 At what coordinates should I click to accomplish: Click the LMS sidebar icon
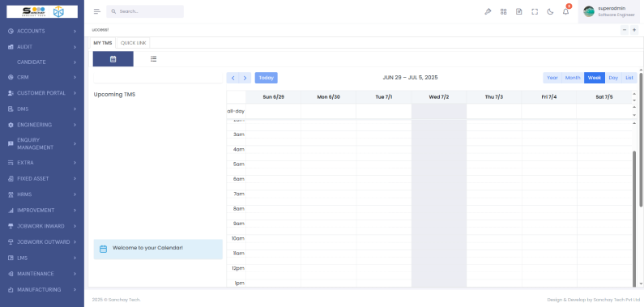pos(11,258)
